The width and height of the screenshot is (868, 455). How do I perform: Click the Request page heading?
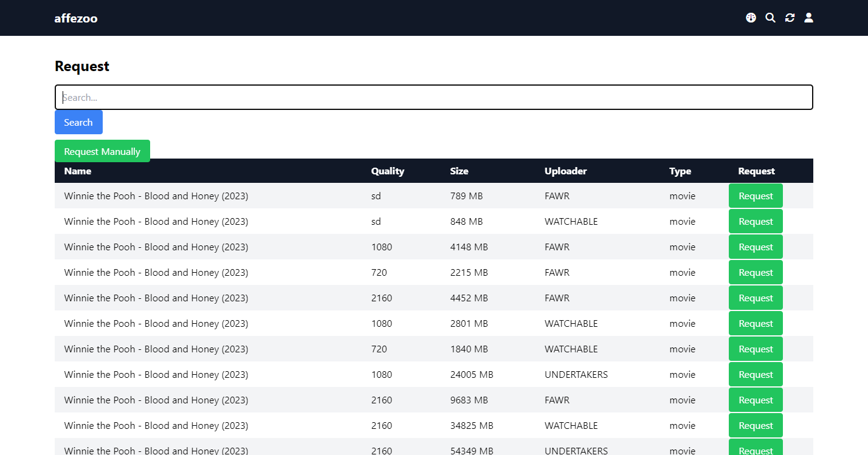point(82,66)
